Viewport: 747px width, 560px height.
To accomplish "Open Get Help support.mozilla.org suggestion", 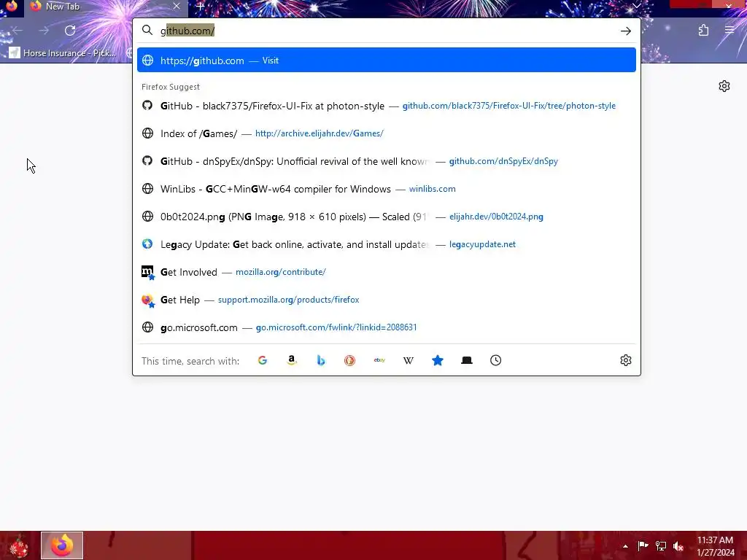I will click(x=387, y=300).
